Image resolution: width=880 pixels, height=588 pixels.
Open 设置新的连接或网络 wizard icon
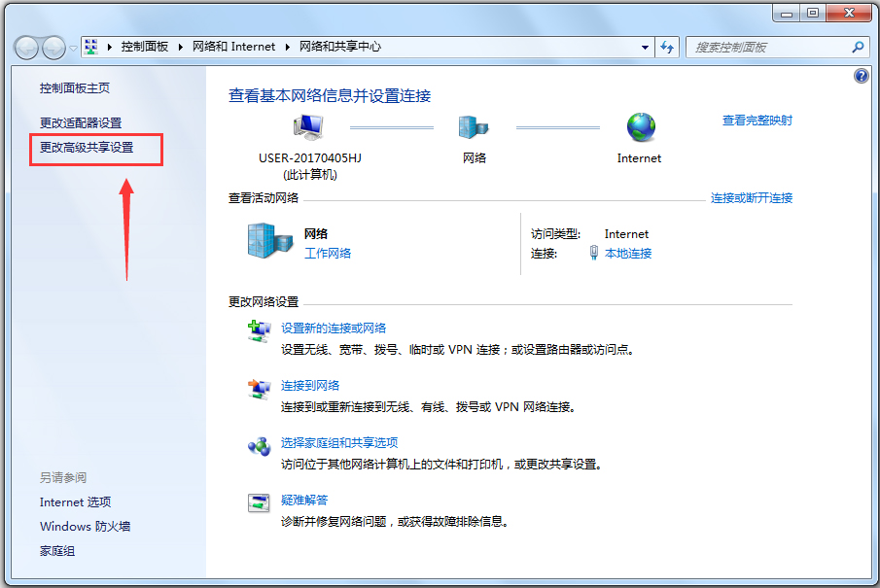(x=259, y=330)
